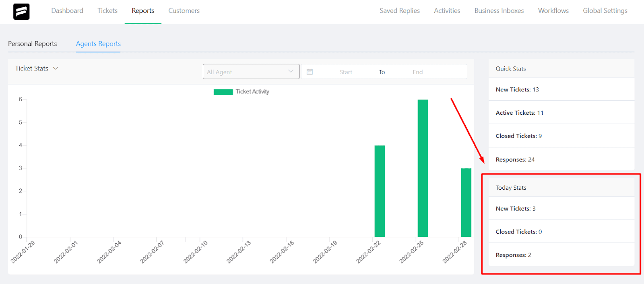Open the All Agent select box
The image size is (644, 284).
pos(251,72)
